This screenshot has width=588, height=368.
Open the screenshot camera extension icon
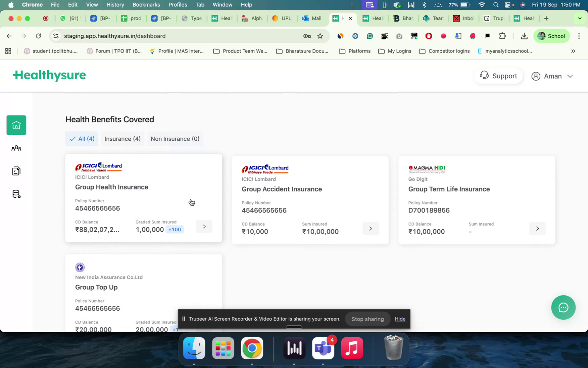(399, 36)
